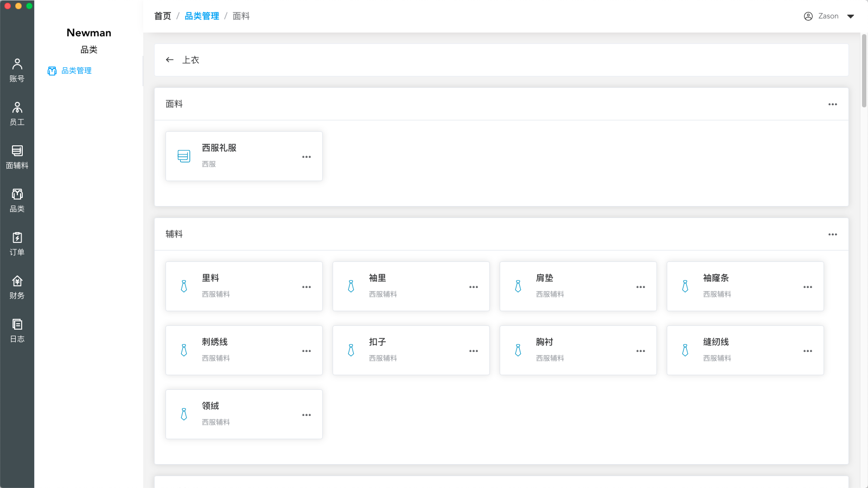Image resolution: width=868 pixels, height=488 pixels.
Task: Open more options on 领绒 card
Action: pos(307,415)
